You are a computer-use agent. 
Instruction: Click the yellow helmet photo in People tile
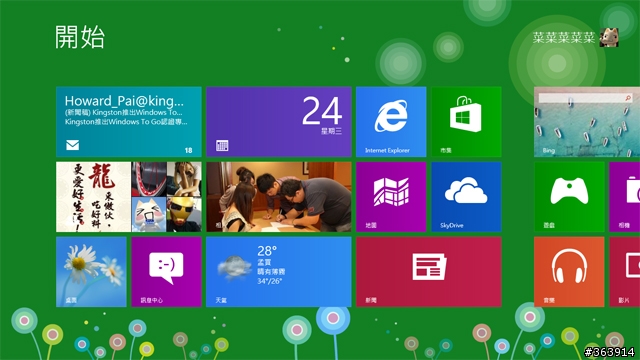[x=184, y=215]
